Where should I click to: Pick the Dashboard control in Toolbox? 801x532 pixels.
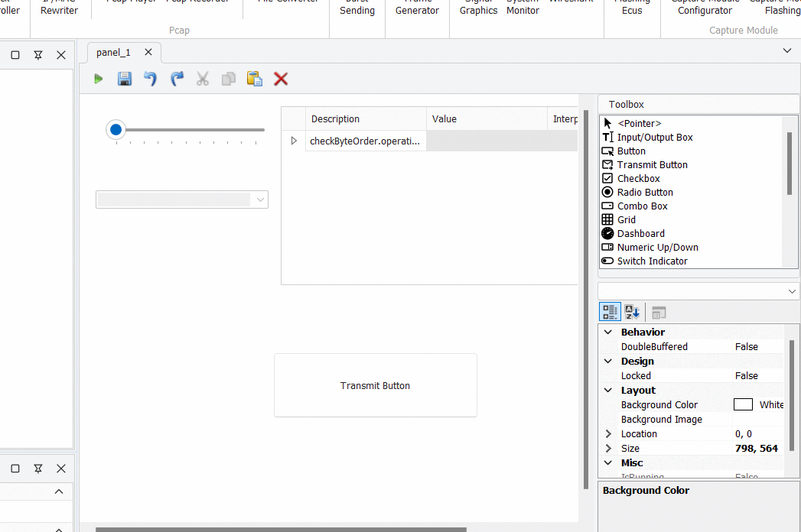(633, 234)
